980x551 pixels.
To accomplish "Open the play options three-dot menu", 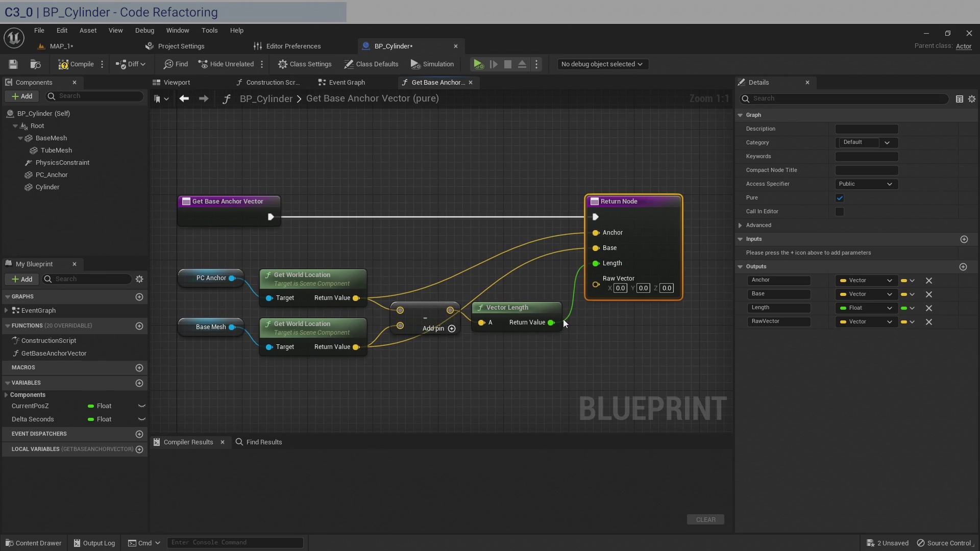I will click(536, 64).
